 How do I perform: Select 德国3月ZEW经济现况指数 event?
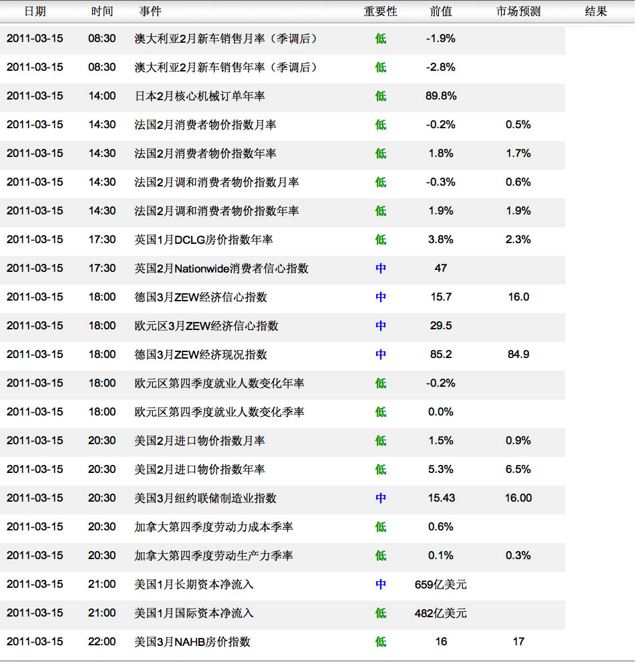point(200,355)
